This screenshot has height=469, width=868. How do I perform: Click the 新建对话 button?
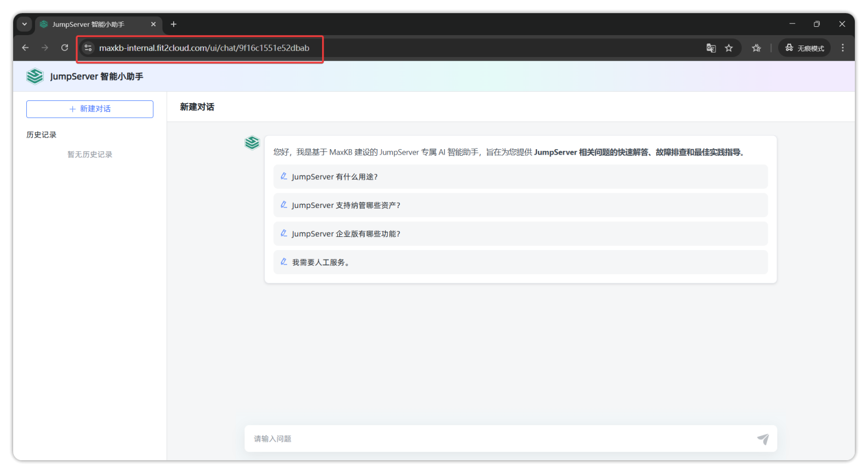point(90,109)
